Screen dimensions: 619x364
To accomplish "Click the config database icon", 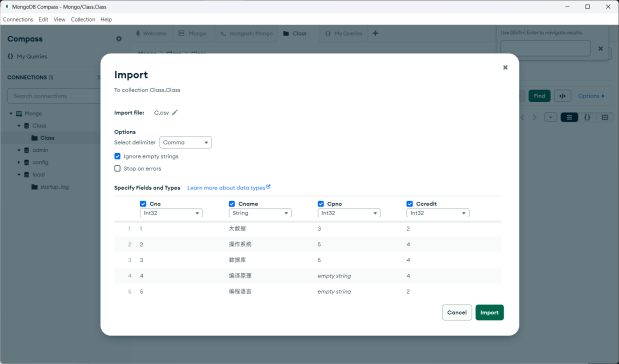I will click(26, 163).
